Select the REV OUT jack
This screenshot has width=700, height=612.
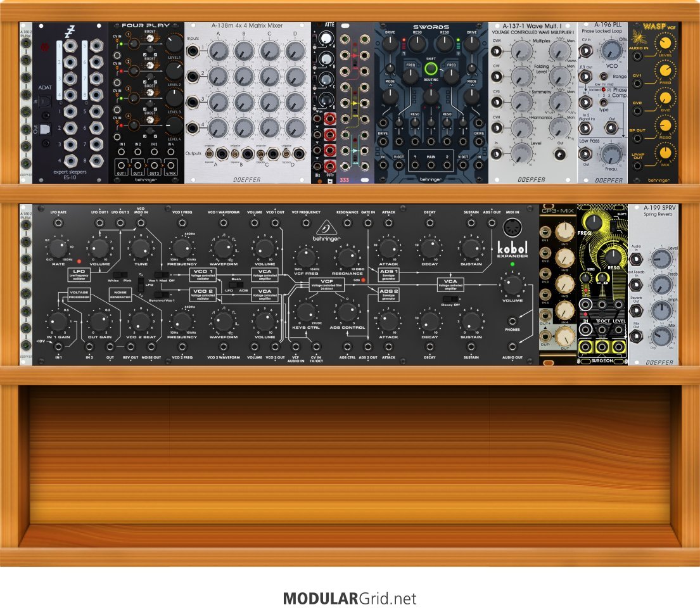click(130, 347)
